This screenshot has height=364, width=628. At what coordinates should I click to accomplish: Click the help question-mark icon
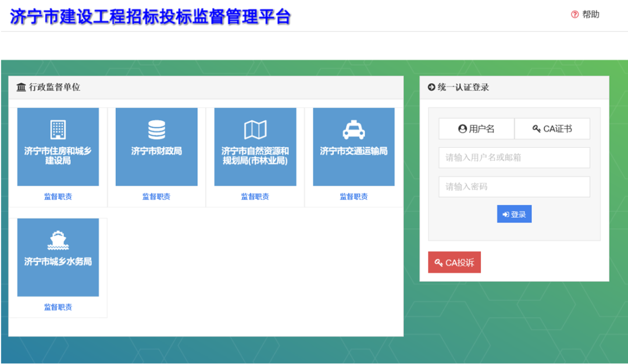(x=575, y=15)
